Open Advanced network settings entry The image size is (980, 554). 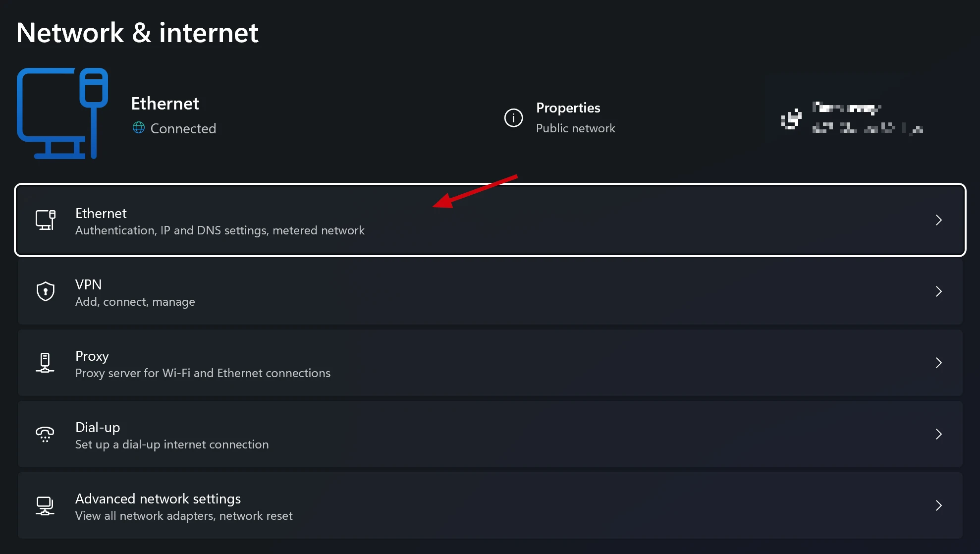coord(183,506)
